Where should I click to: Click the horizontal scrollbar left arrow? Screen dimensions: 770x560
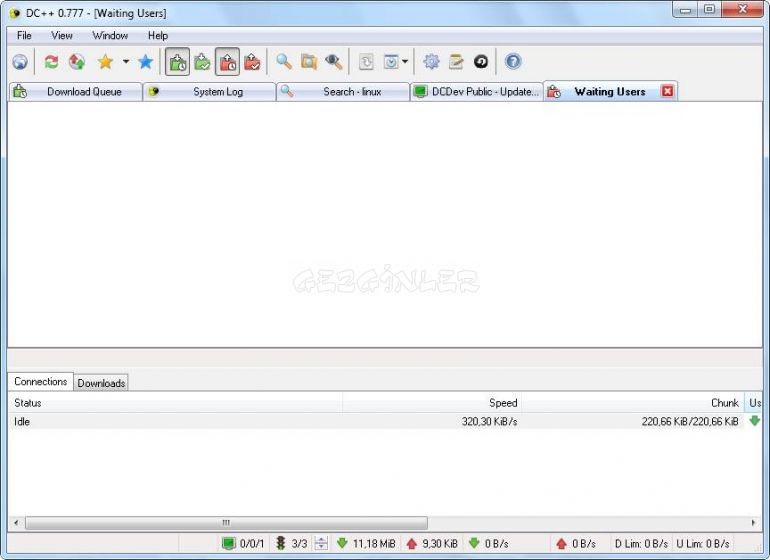[16, 523]
